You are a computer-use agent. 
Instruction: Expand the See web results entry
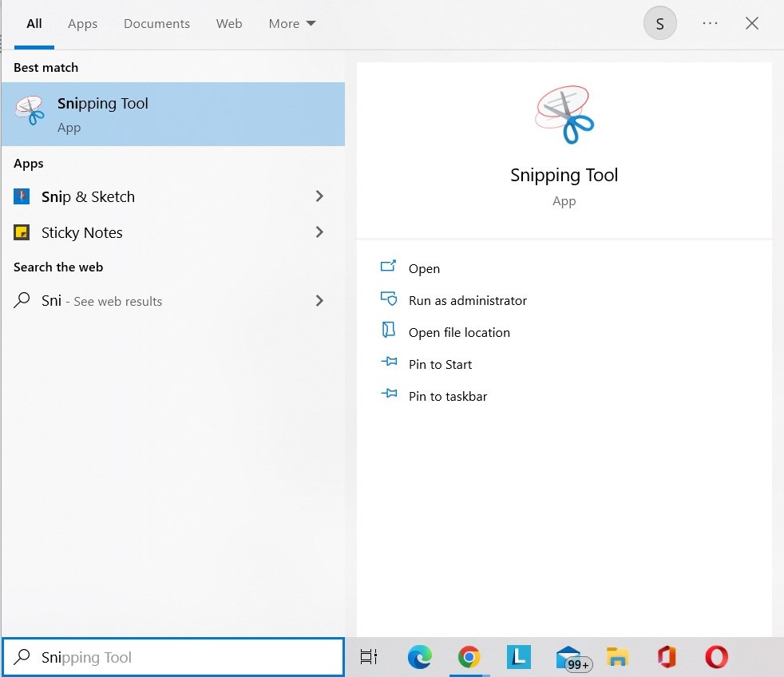pos(319,301)
